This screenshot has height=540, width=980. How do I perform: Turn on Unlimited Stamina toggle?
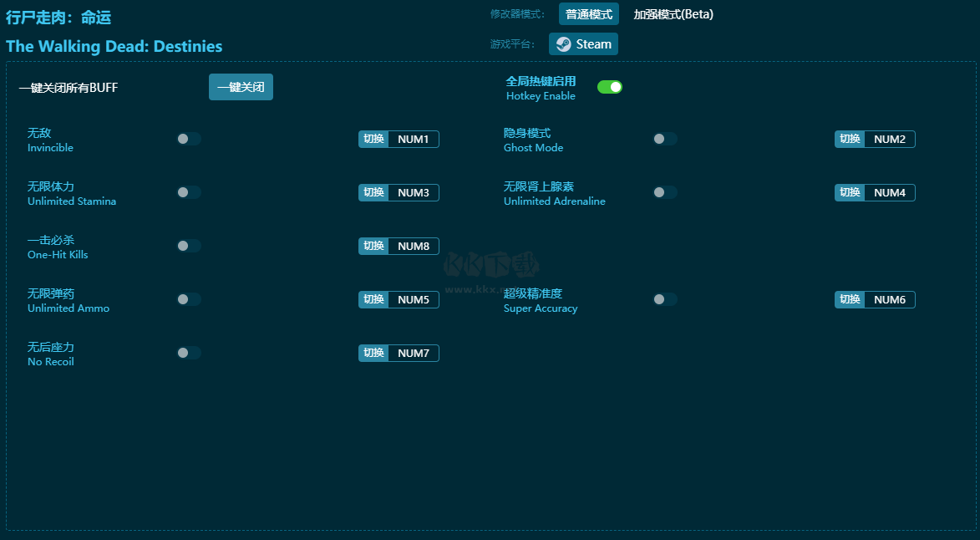click(189, 192)
